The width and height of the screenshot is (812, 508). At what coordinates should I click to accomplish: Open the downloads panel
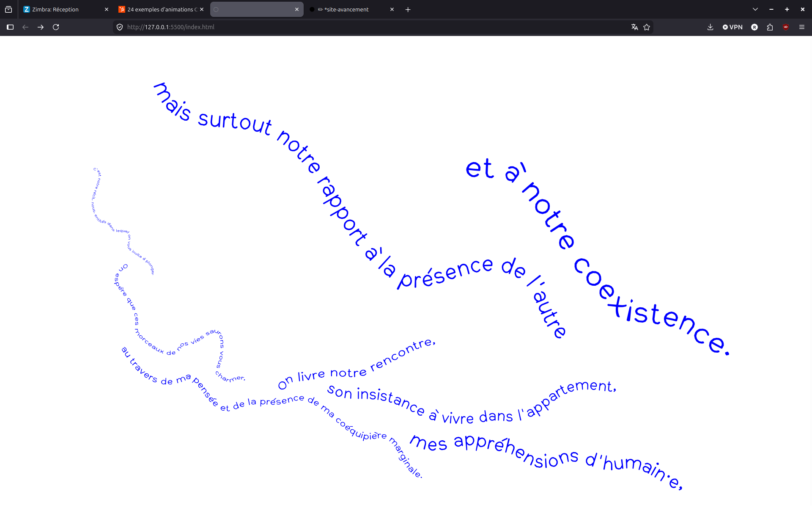click(x=710, y=27)
